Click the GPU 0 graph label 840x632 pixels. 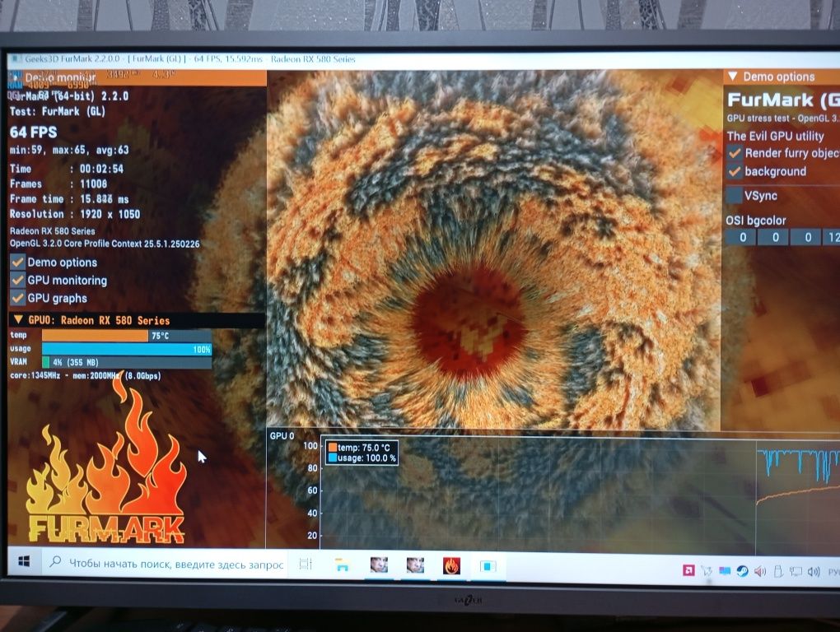coord(282,435)
